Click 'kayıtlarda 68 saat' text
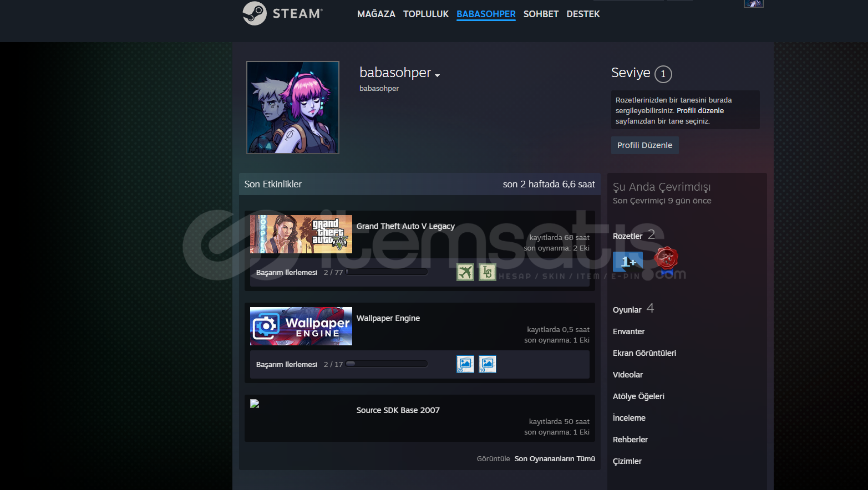Screen dimensions: 868x490 (560, 237)
